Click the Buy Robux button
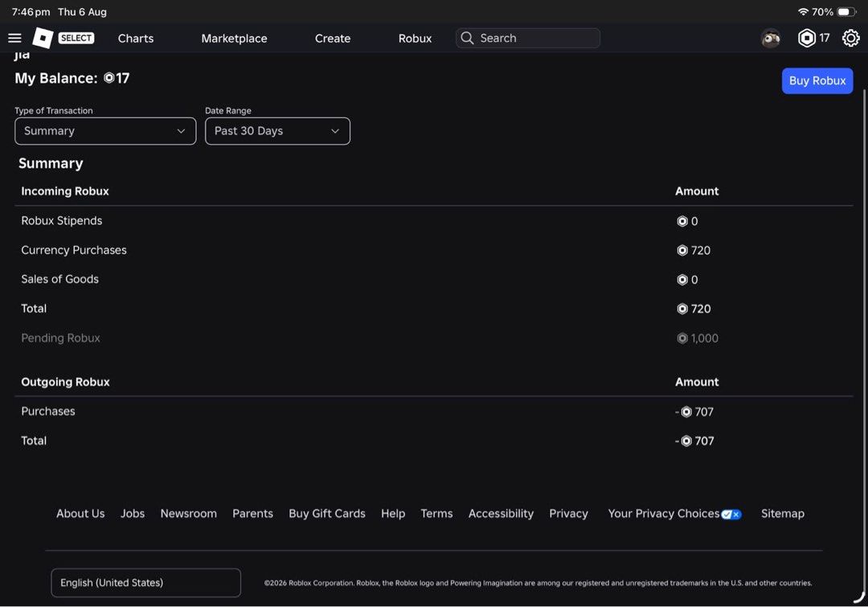This screenshot has height=607, width=868. point(817,81)
